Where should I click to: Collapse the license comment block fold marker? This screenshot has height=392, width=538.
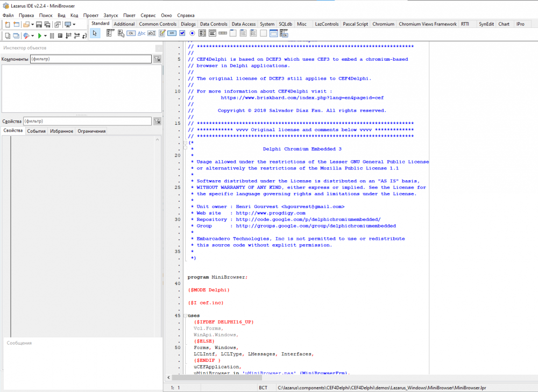point(186,142)
